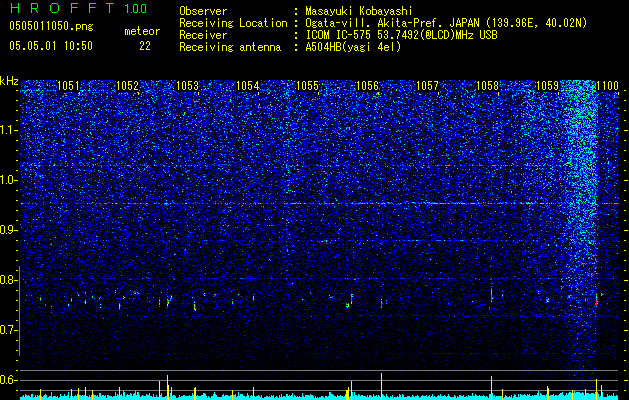The image size is (629, 400).
Task: Click the HROFFT 1.0.0 title text
Action: [x=78, y=8]
